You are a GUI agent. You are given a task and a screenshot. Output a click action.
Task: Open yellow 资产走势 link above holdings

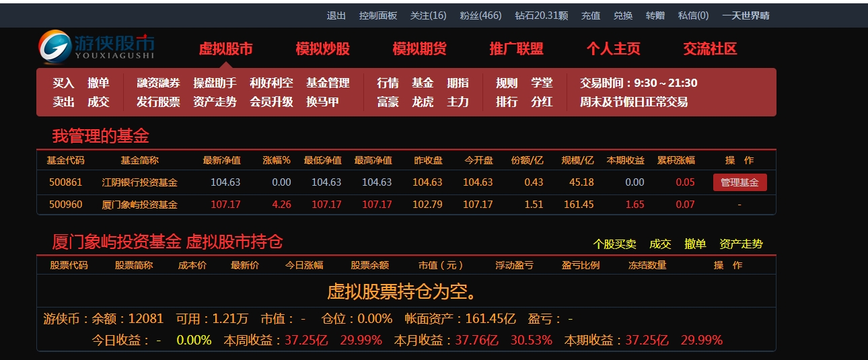pos(741,244)
